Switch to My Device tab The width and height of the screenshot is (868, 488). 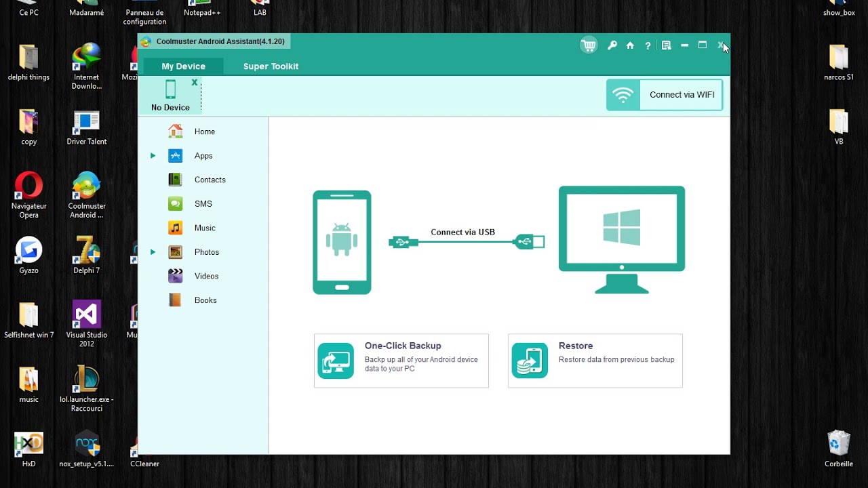(183, 66)
